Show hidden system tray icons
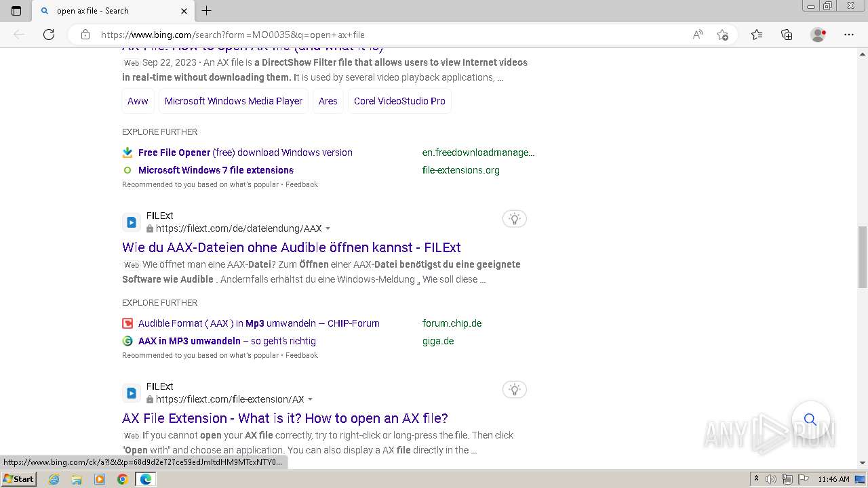Viewport: 868px width, 488px height. point(757,479)
